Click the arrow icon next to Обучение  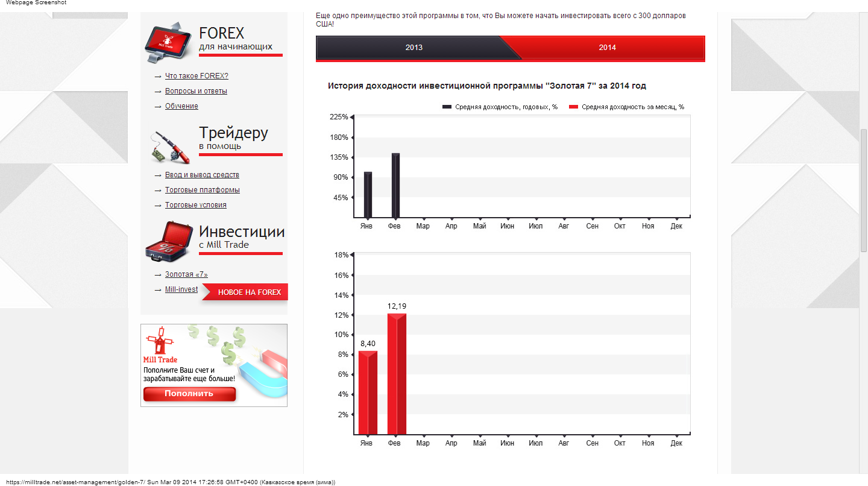(x=158, y=106)
